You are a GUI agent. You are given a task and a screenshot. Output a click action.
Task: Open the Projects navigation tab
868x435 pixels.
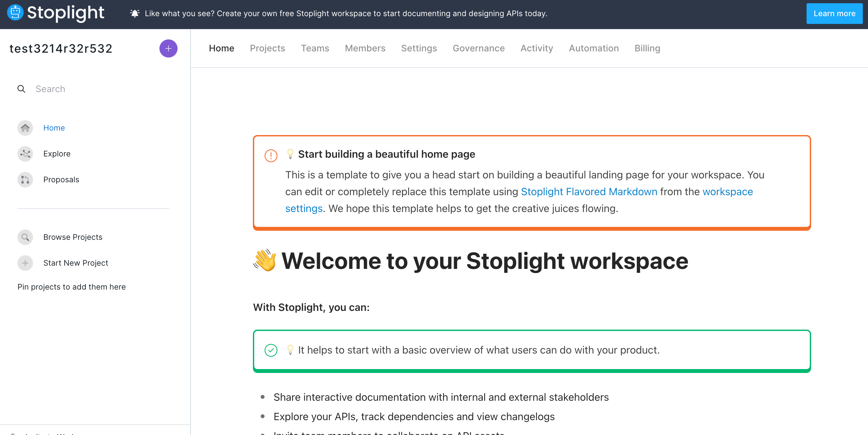(x=267, y=48)
